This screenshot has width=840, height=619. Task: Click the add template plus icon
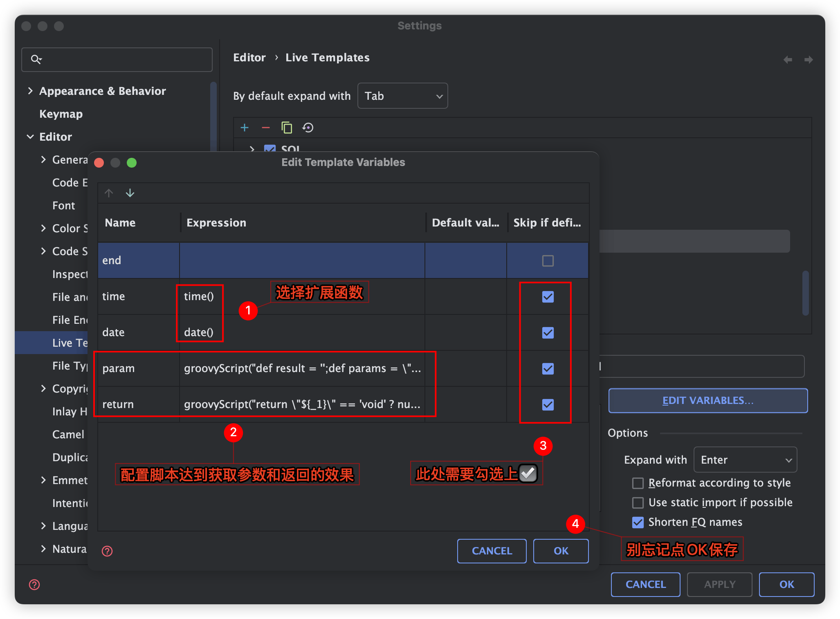245,128
